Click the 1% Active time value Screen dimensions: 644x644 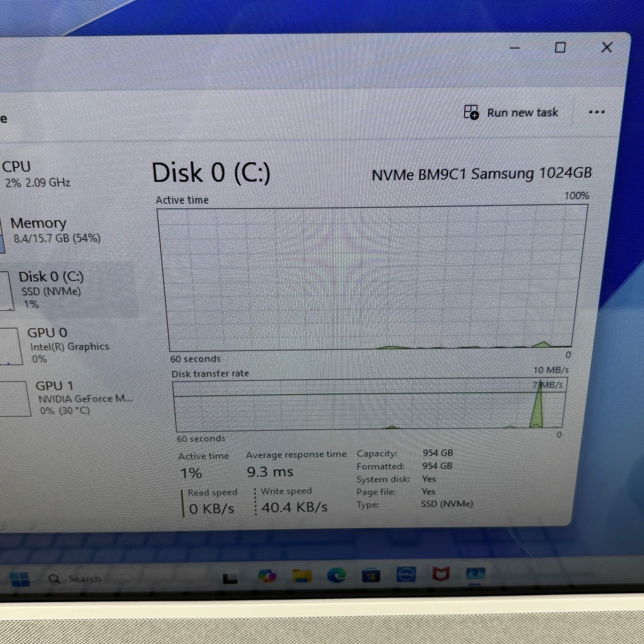pyautogui.click(x=191, y=473)
